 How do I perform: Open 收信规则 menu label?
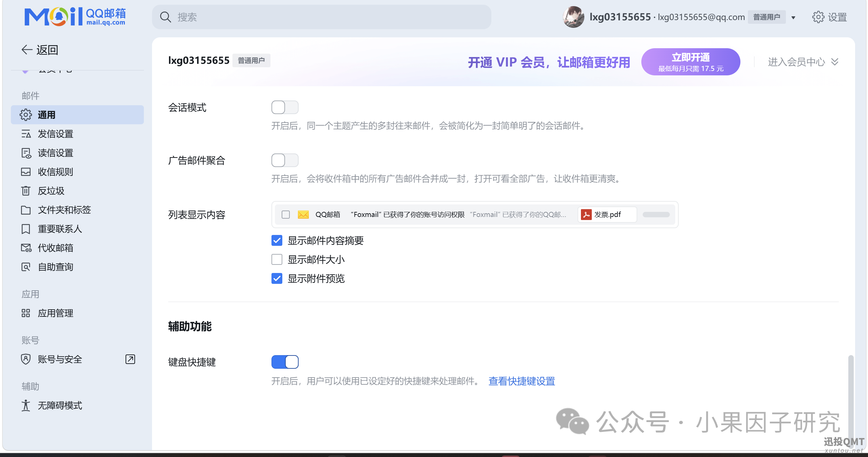(56, 172)
